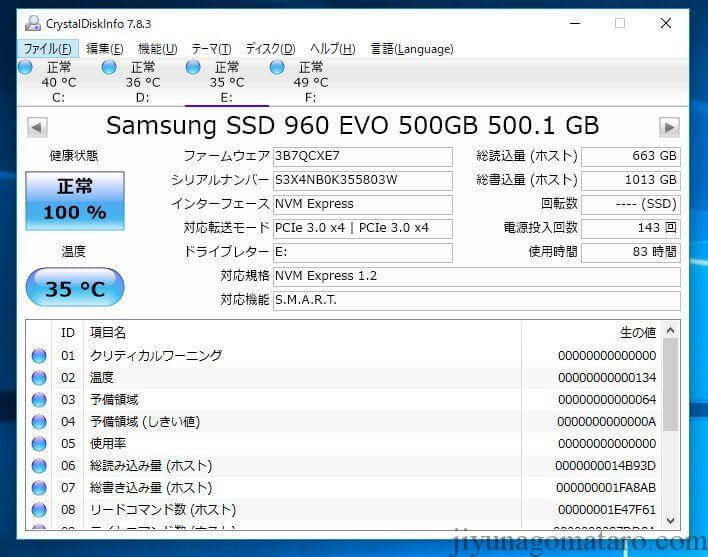Click the blue status orb for attribute 03

(39, 400)
